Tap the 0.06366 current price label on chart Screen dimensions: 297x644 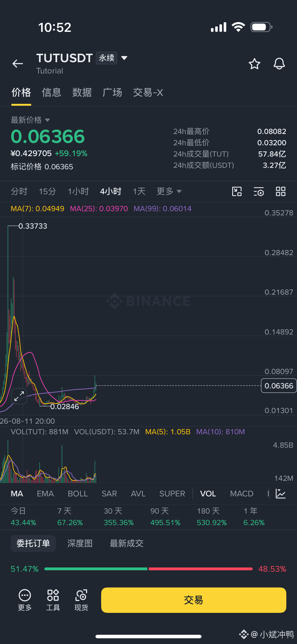pos(279,386)
